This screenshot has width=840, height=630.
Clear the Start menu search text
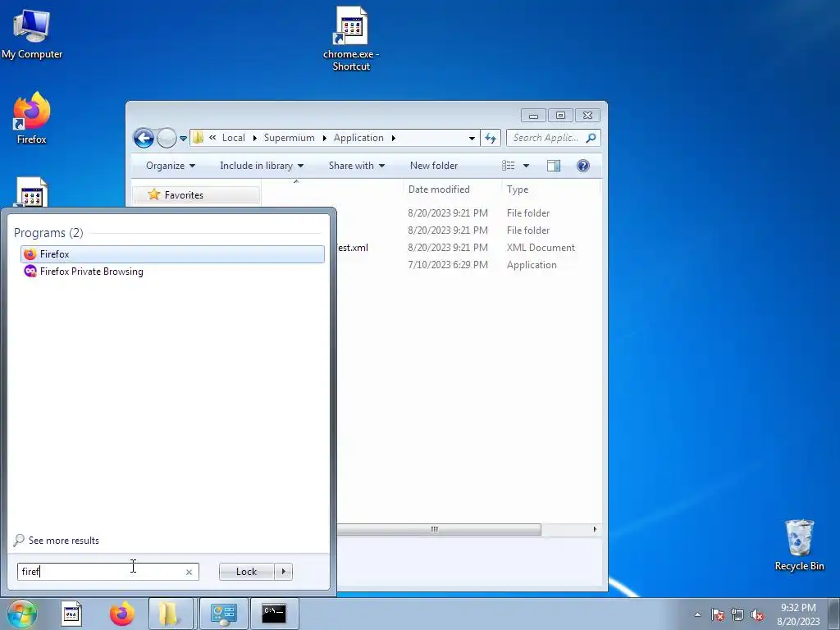point(189,572)
